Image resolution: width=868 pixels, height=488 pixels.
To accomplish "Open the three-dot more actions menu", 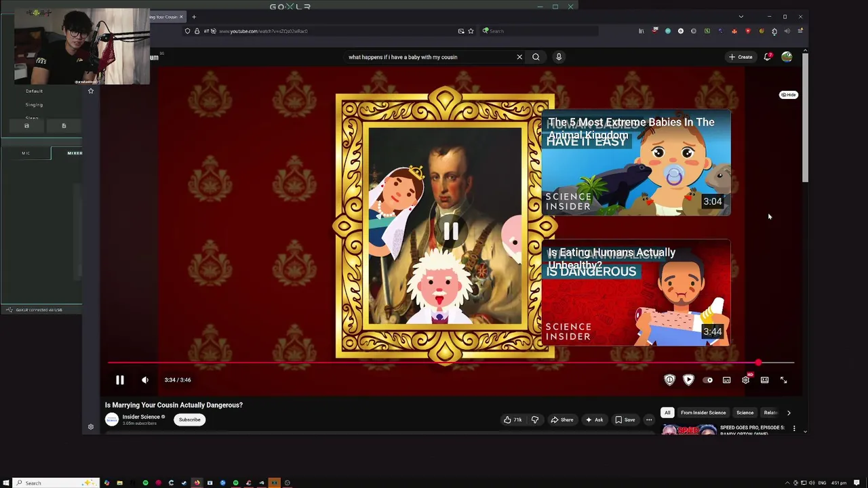I will click(649, 420).
